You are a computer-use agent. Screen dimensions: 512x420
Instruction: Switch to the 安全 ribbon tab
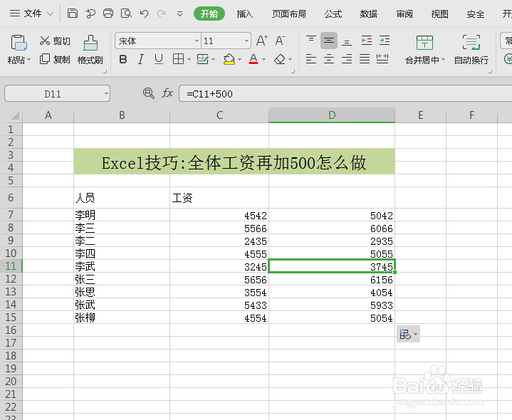[x=476, y=14]
